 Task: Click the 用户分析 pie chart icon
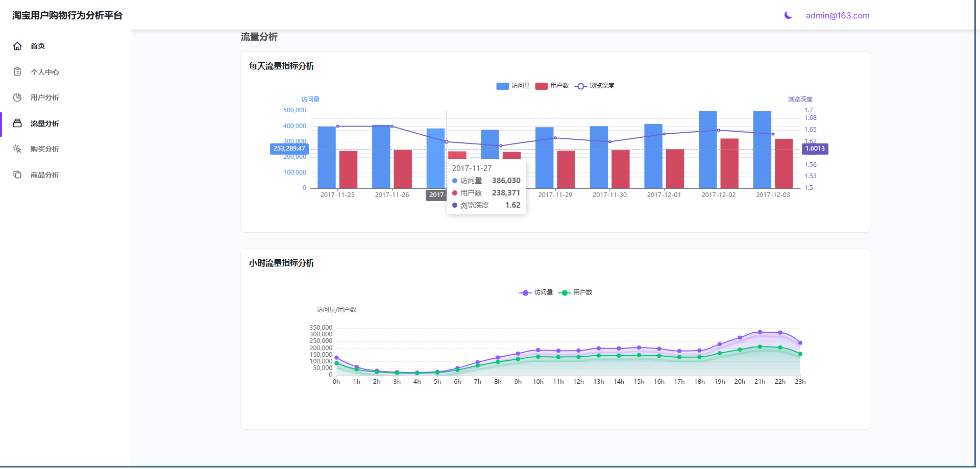click(17, 97)
